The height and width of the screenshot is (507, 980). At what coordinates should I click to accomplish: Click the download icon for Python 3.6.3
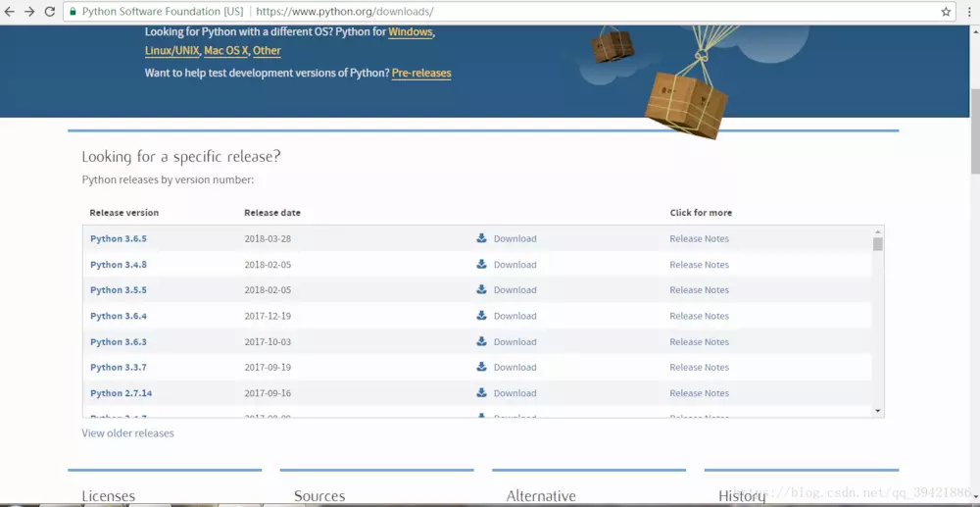[x=481, y=341]
